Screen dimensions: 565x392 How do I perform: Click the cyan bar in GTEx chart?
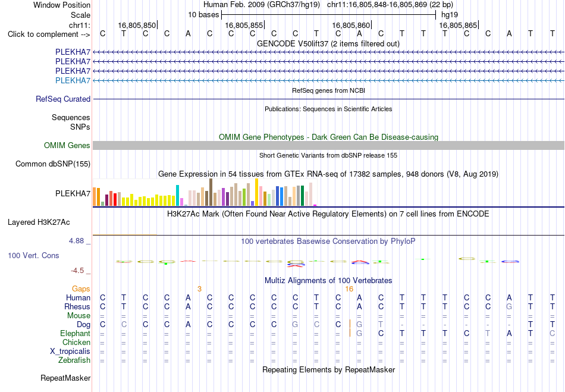(177, 195)
